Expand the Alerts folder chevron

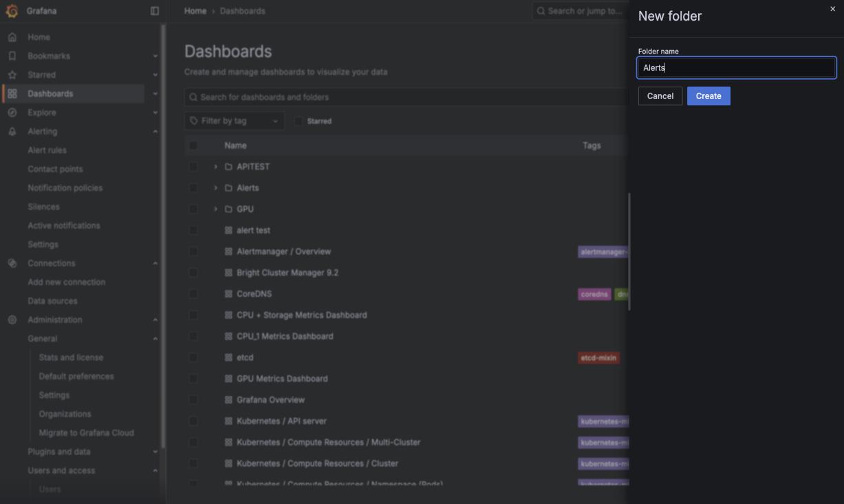coord(215,188)
